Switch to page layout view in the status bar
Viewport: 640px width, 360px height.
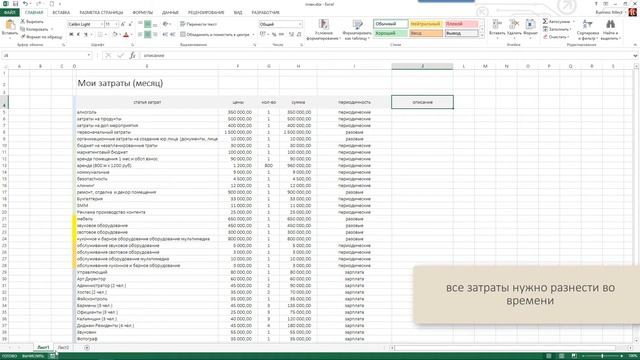pyautogui.click(x=561, y=356)
